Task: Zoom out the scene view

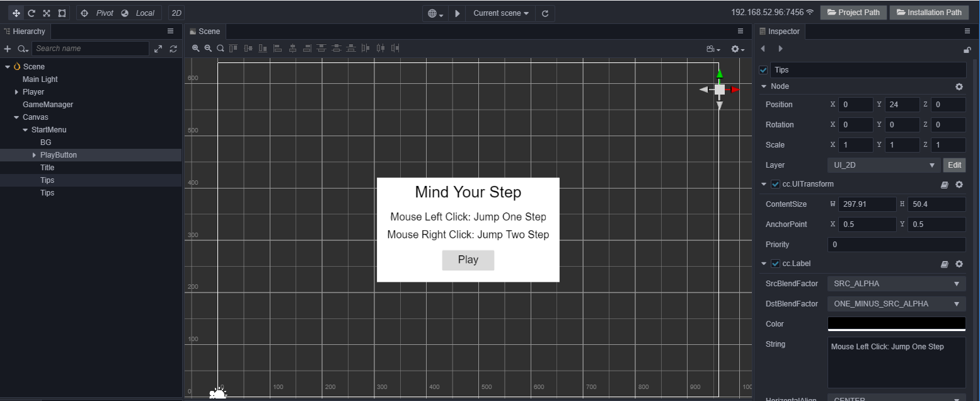Action: [208, 48]
